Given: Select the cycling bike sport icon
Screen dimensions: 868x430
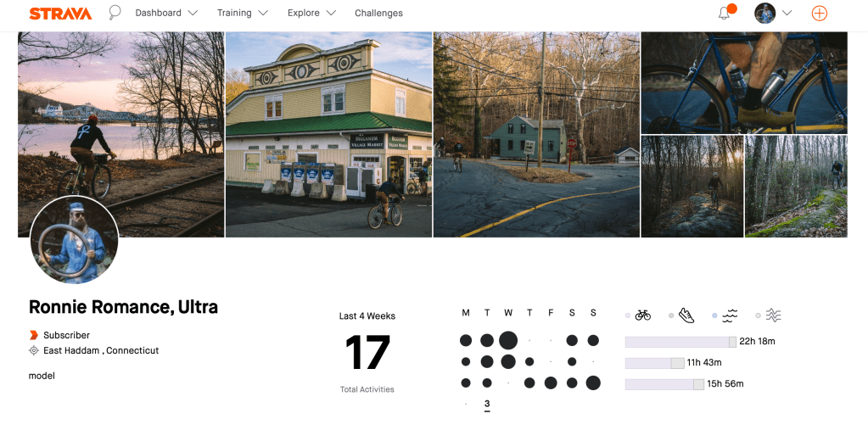Looking at the screenshot, I should click(x=642, y=316).
